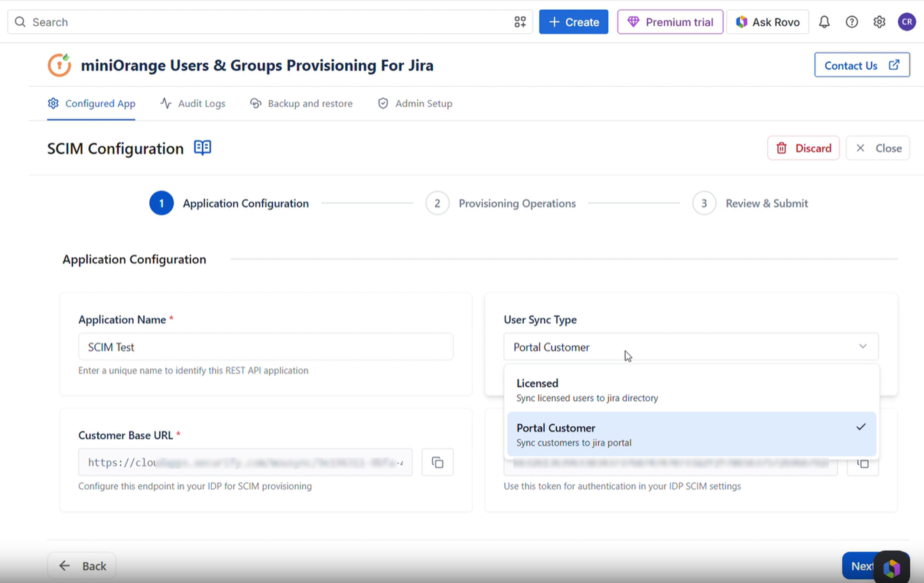Go Back to the previous page

coord(82,566)
